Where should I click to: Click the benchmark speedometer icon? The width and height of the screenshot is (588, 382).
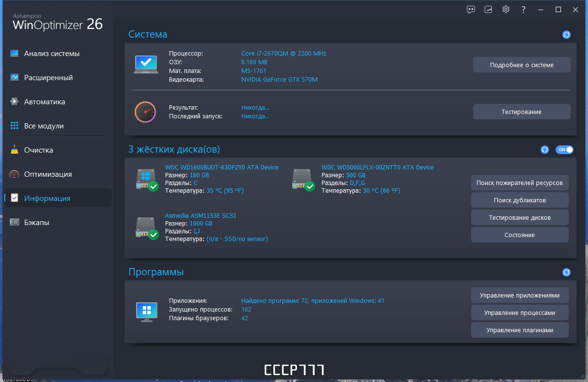[145, 112]
